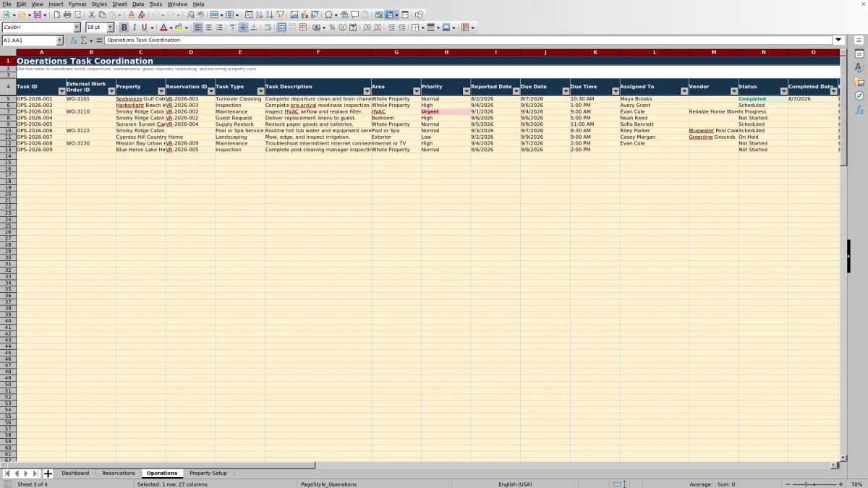Switch to the Property Setup sheet tab
868x488 pixels.
[208, 474]
